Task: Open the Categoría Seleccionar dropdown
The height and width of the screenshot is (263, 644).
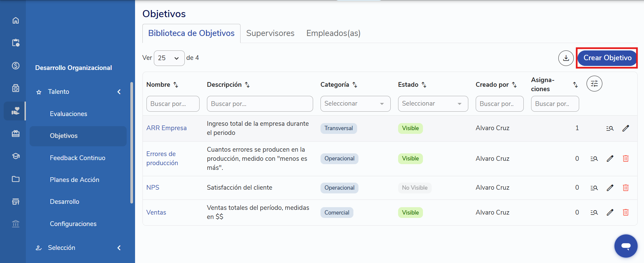Action: point(355,104)
